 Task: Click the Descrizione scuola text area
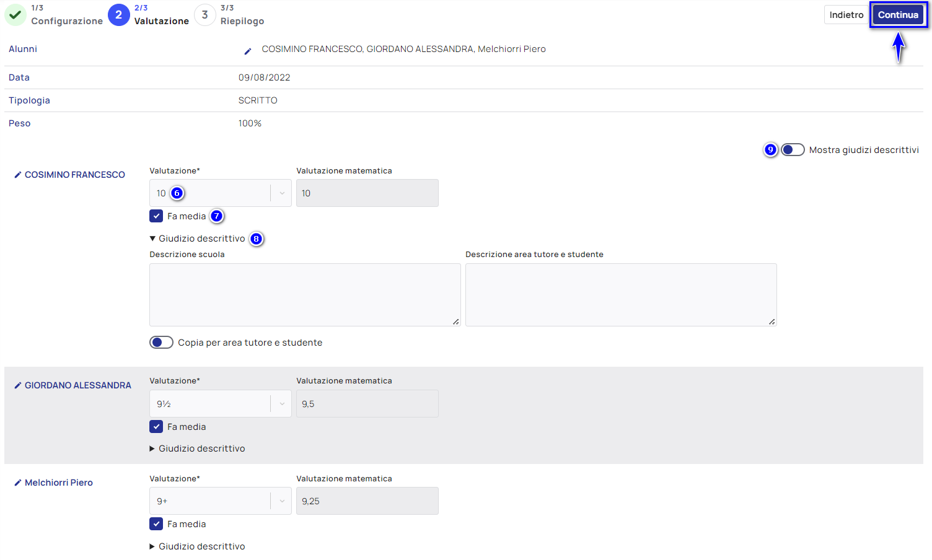coord(305,295)
